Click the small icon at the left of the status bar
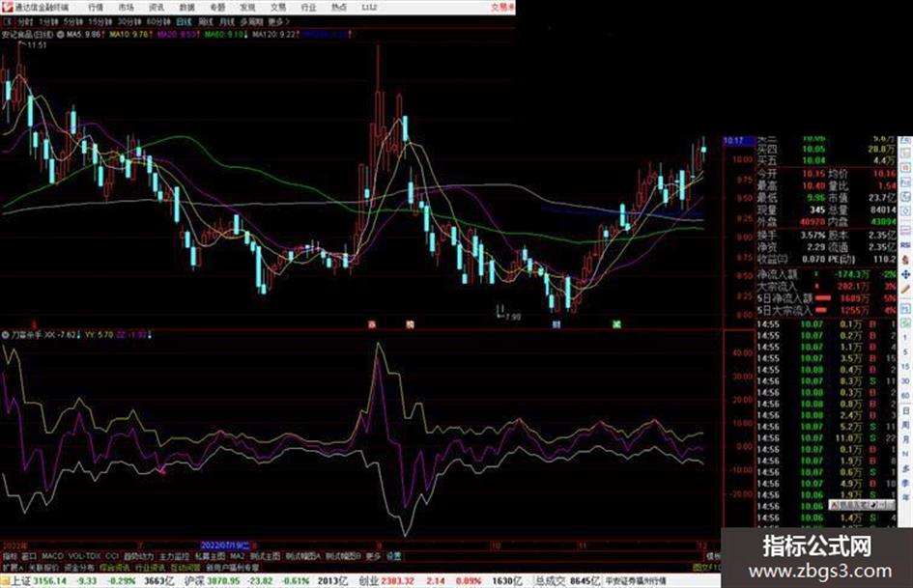This screenshot has height=588, width=913. pyautogui.click(x=5, y=581)
